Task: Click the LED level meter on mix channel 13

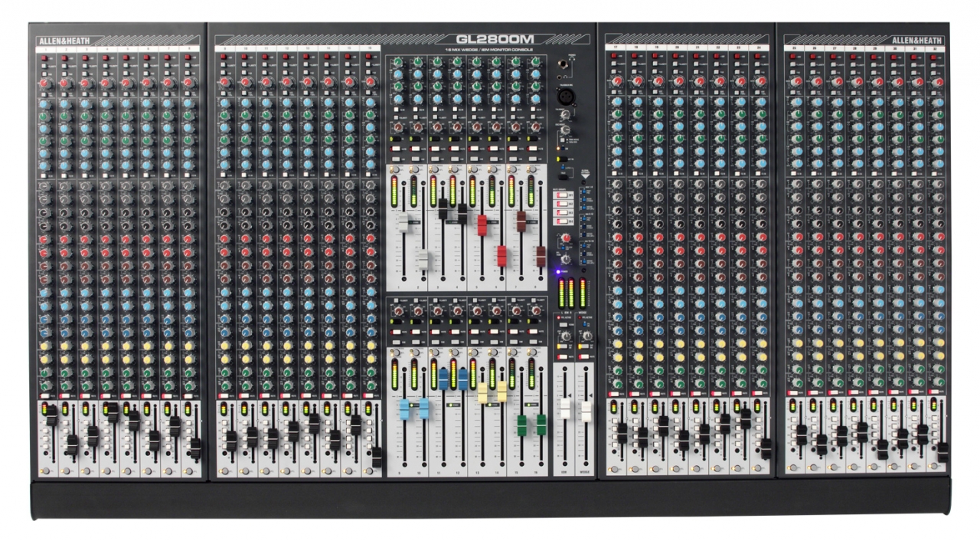Action: point(474,376)
